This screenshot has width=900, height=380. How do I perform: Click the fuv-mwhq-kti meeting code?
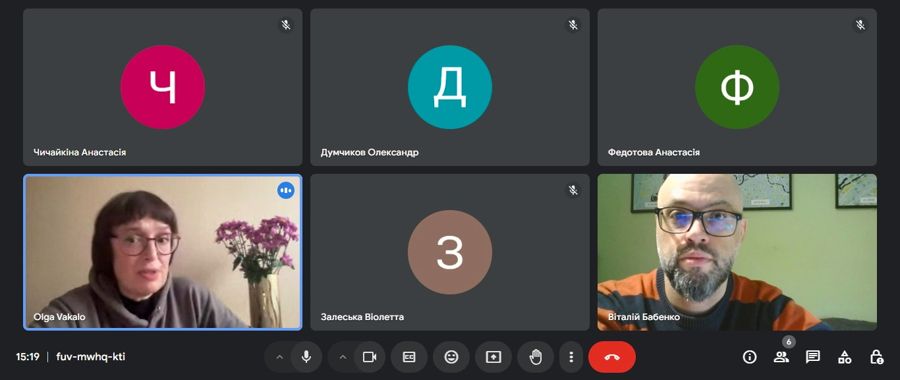[91, 357]
